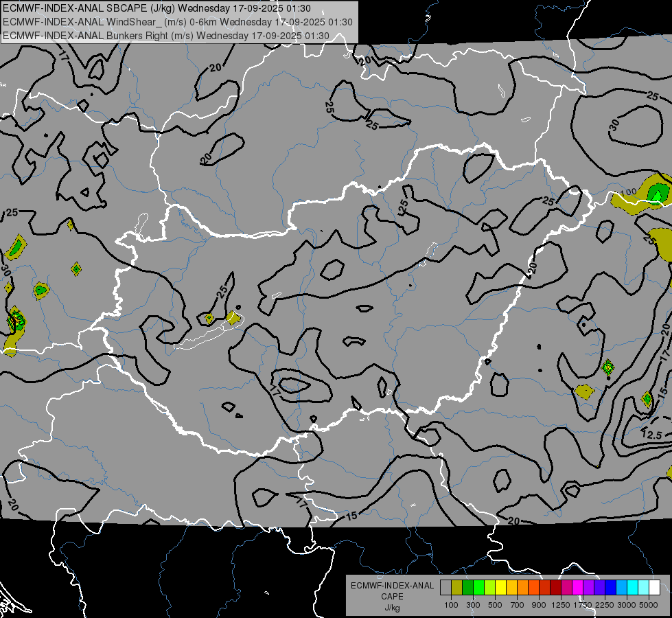This screenshot has height=618, width=672.
Task: Click the 1250 label on legend
Action: point(561,605)
